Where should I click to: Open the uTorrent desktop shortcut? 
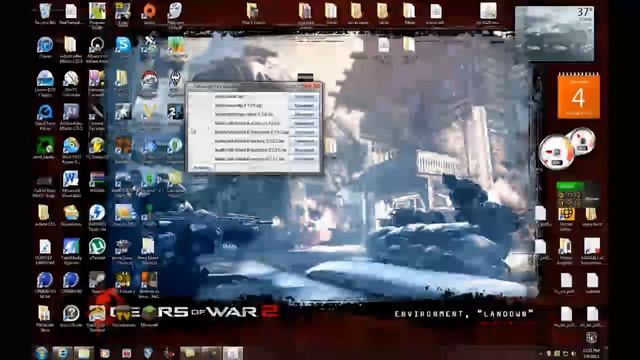pyautogui.click(x=97, y=248)
